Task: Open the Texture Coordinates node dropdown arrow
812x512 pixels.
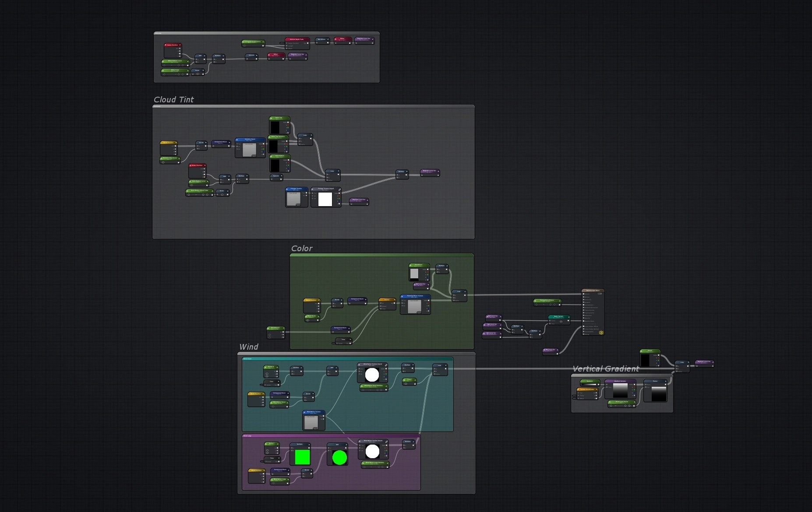Action: pos(596,389)
